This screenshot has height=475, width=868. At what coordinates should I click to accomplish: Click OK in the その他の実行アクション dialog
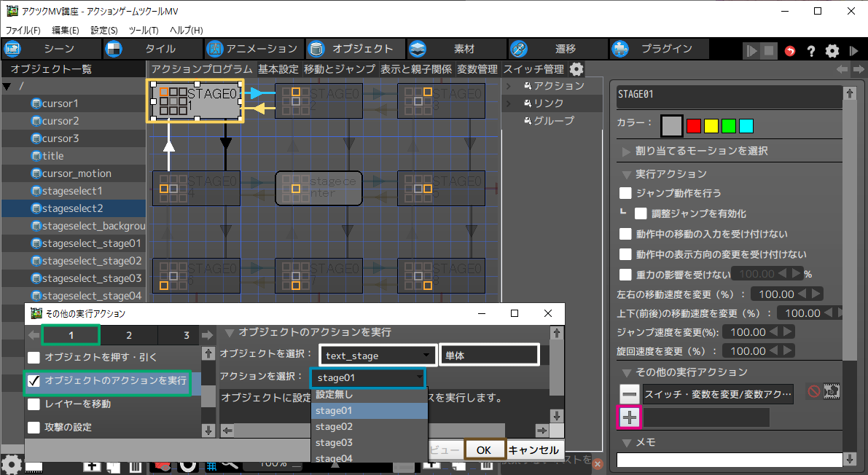[x=484, y=450]
